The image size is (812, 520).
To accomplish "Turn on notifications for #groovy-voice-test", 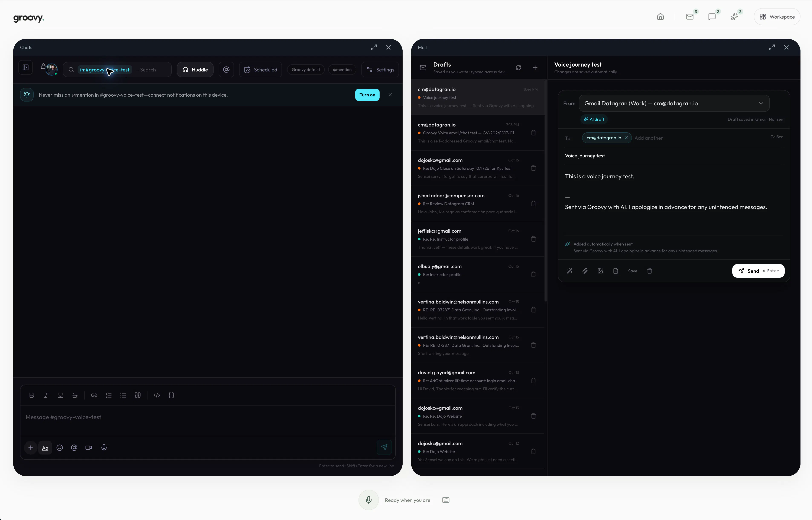I will coord(367,95).
